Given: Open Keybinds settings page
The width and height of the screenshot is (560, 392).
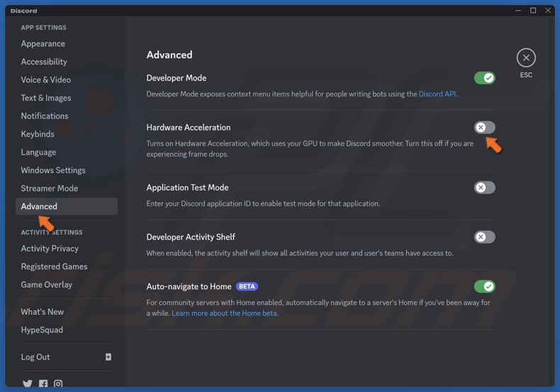Looking at the screenshot, I should point(67,134).
